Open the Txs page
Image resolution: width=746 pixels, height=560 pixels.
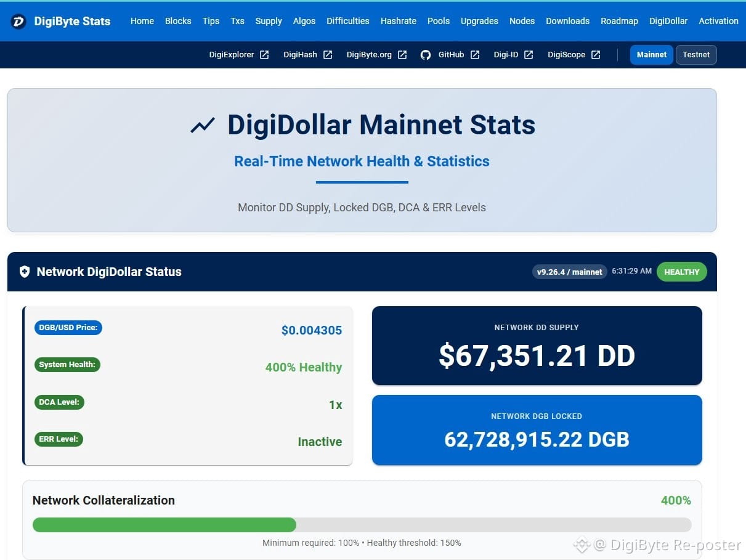point(237,21)
